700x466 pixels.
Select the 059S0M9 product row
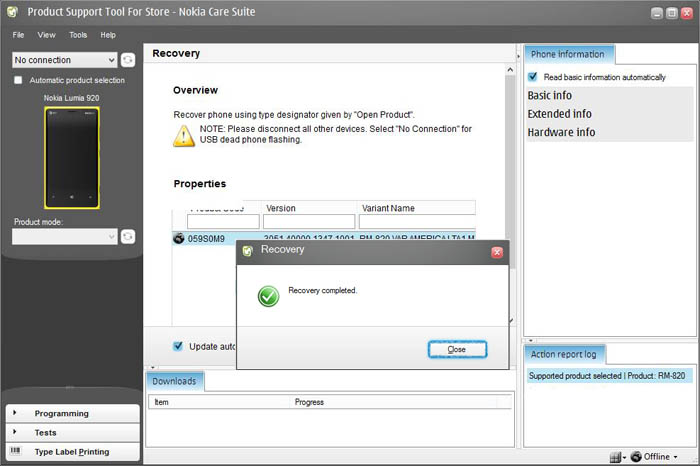[324, 238]
